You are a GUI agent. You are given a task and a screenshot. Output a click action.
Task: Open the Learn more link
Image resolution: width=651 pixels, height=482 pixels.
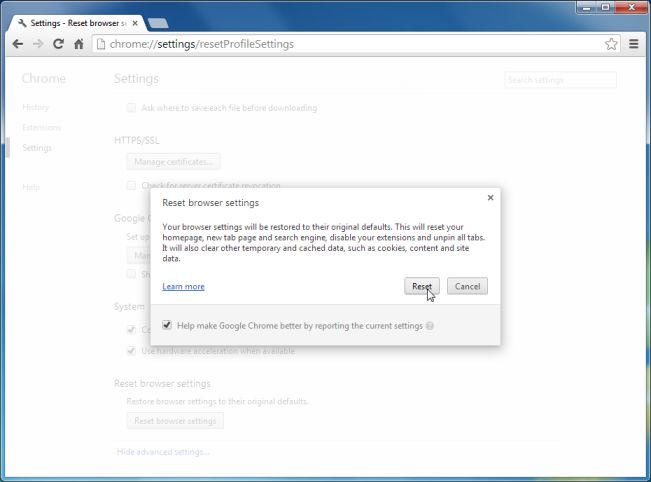tap(183, 286)
